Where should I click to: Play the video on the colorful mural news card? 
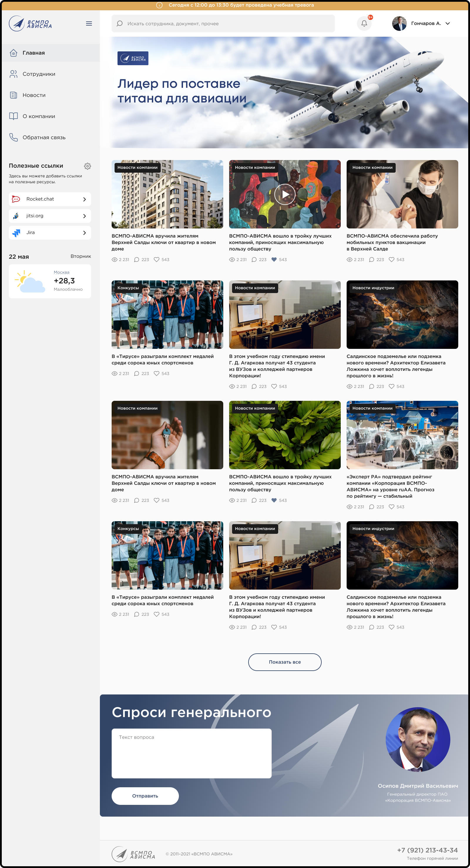pos(285,194)
